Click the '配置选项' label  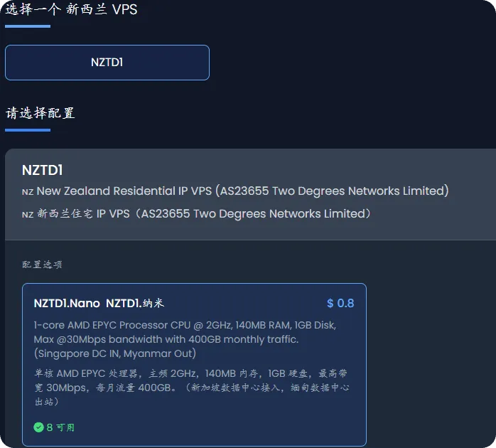[42, 265]
